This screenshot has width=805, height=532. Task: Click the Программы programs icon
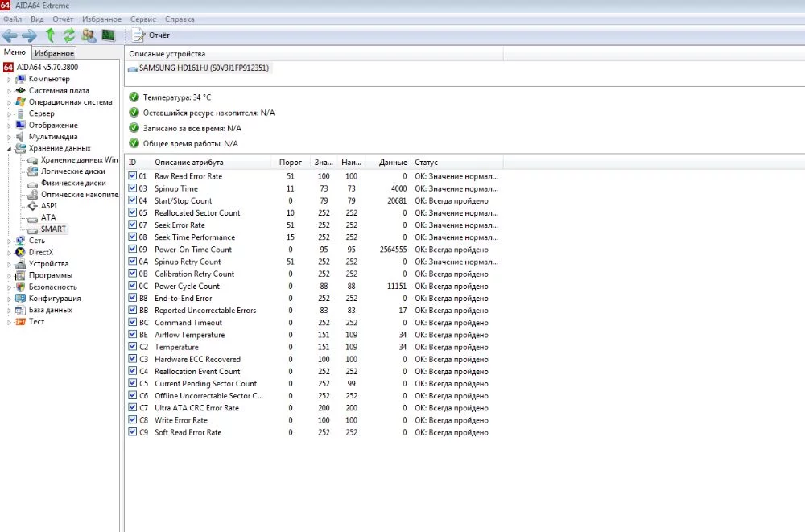[x=21, y=275]
